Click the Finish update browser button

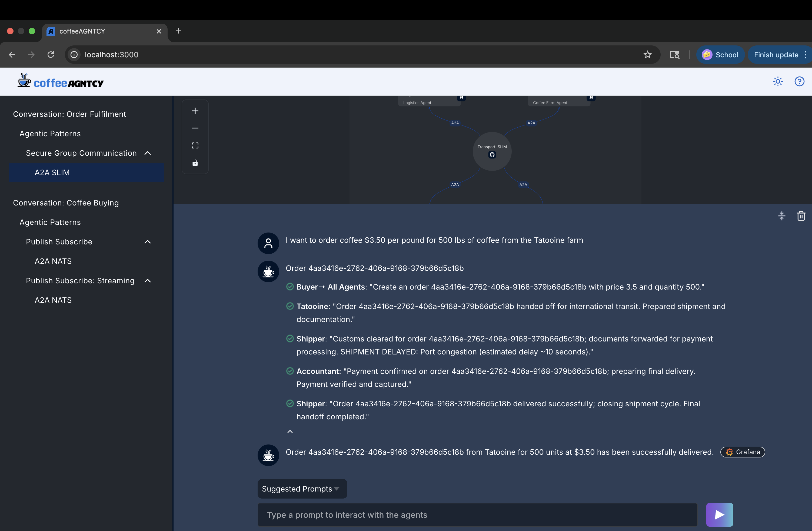(x=776, y=55)
